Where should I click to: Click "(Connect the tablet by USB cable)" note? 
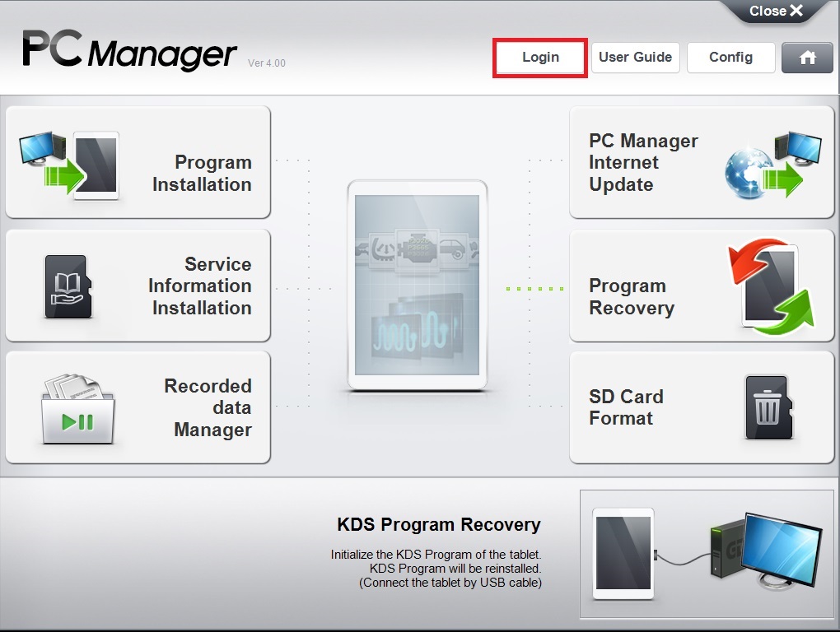pyautogui.click(x=450, y=583)
